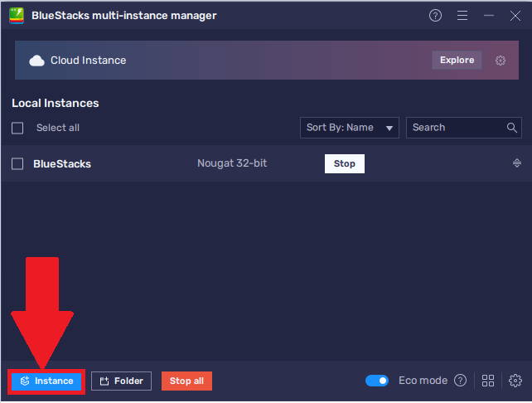Screen dimensions: 532x403
Task: Create a new Instance
Action: pos(46,381)
